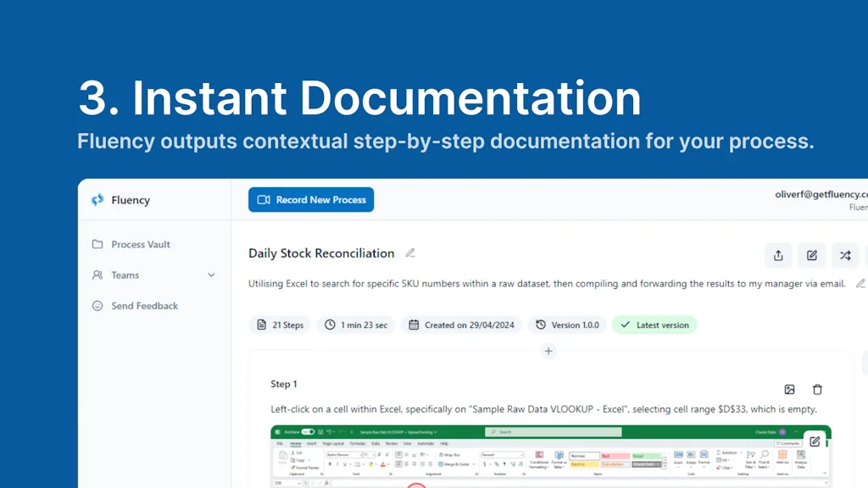Click the edit icon on screenshot

(x=814, y=441)
